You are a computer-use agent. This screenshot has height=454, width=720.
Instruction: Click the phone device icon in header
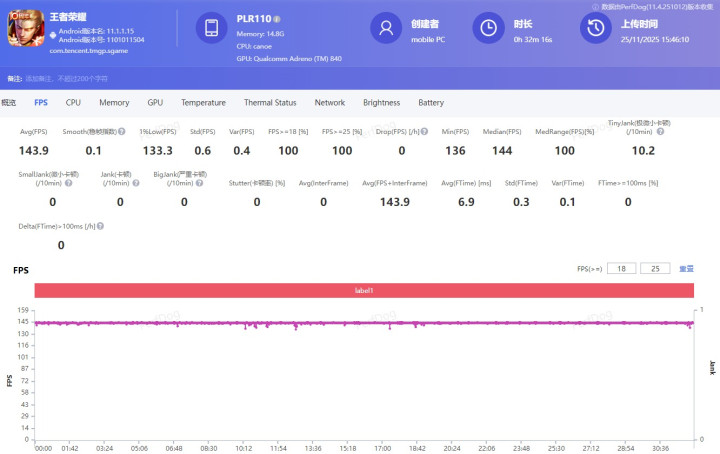point(211,28)
